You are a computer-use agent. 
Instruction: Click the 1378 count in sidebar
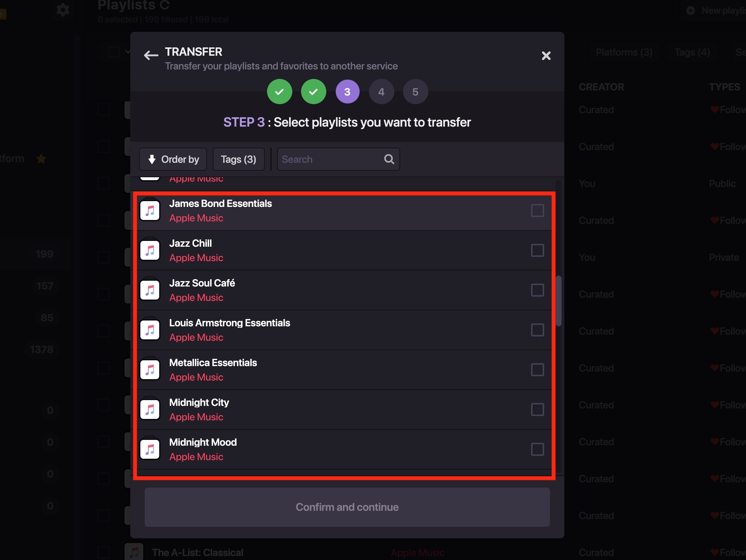click(x=42, y=349)
